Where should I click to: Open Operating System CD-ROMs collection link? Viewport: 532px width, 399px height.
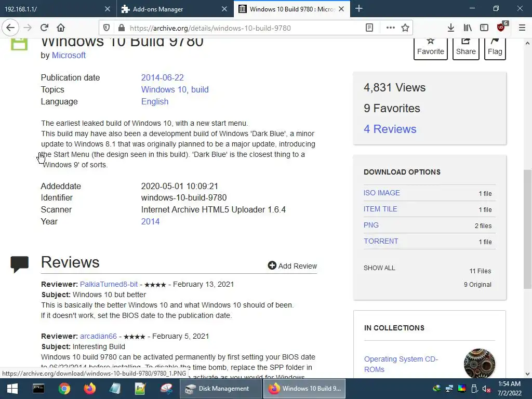pos(401,364)
